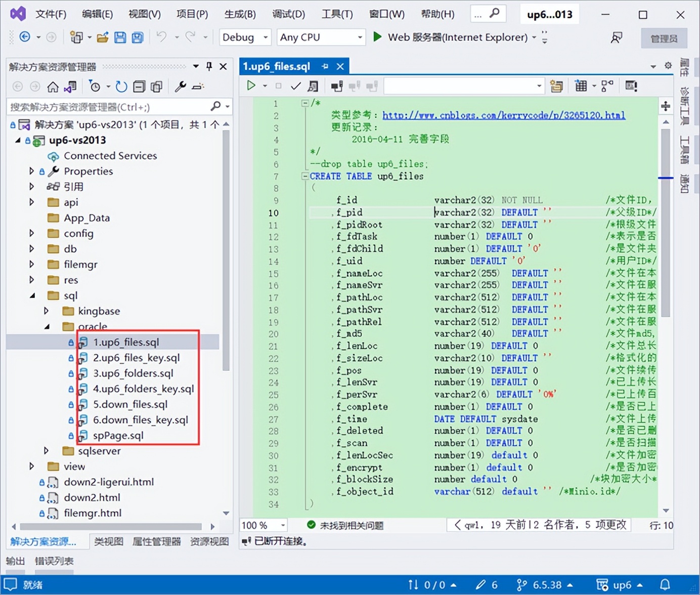Viewport: 700px width, 595px height.
Task: Execute the query with the green run button
Action: [x=252, y=86]
